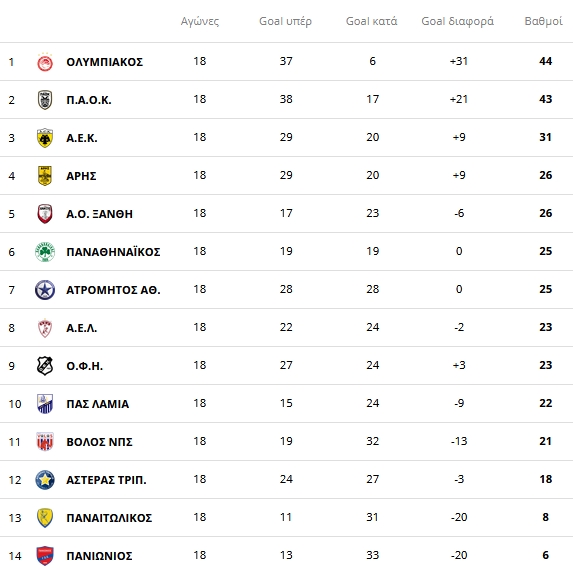Click the P.A.O.K. club logo
Viewport: 573px width, 572px height.
point(45,100)
